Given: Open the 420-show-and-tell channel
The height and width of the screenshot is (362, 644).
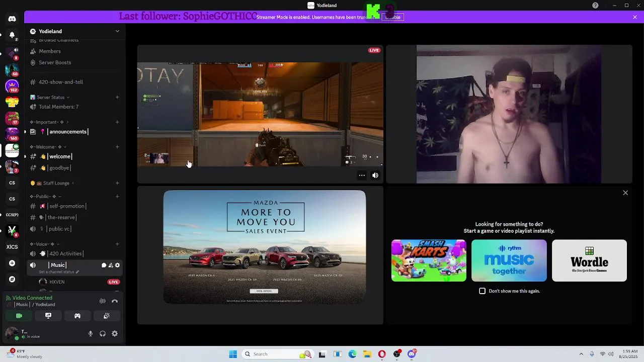Looking at the screenshot, I should click(74, 82).
